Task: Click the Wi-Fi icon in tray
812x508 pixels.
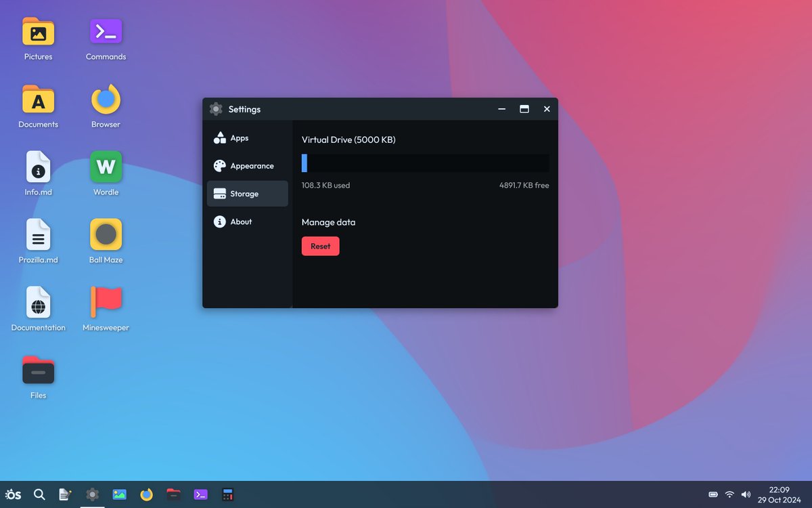Action: pyautogui.click(x=729, y=494)
